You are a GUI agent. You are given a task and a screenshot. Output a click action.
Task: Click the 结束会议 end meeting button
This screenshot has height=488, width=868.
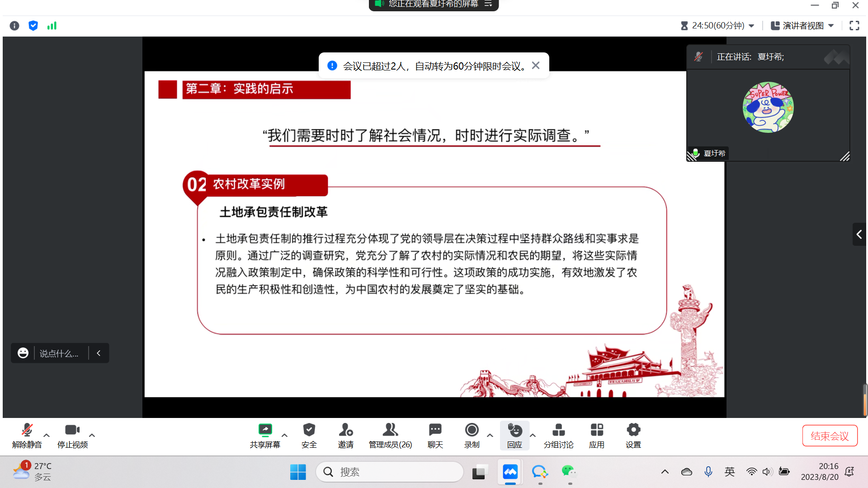pyautogui.click(x=830, y=435)
